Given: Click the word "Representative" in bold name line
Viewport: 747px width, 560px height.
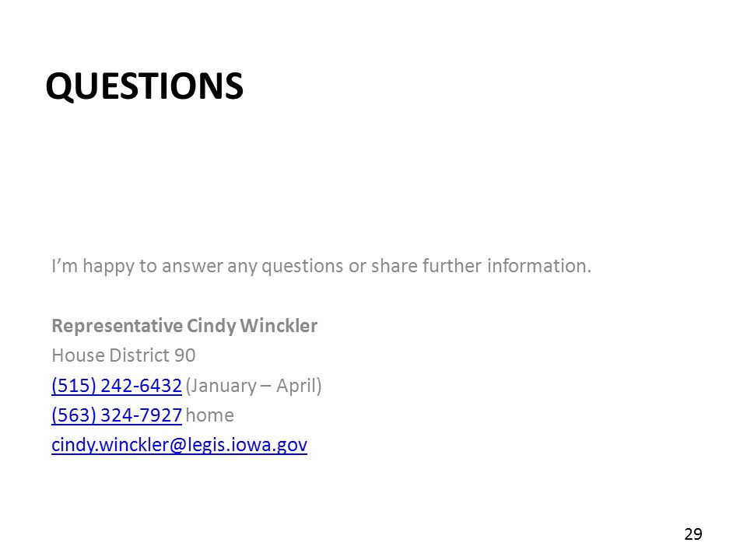Looking at the screenshot, I should pos(117,326).
